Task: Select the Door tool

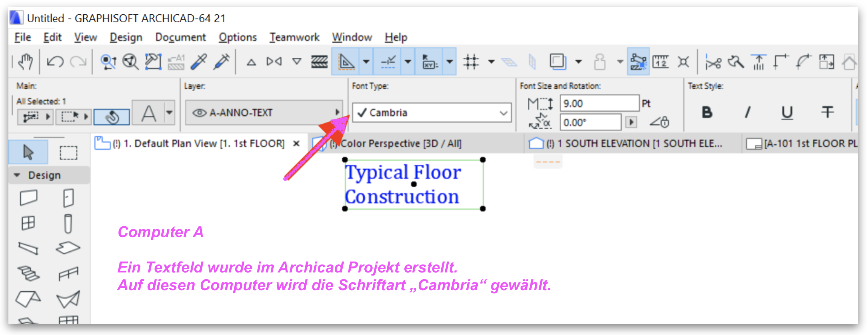Action: (68, 198)
